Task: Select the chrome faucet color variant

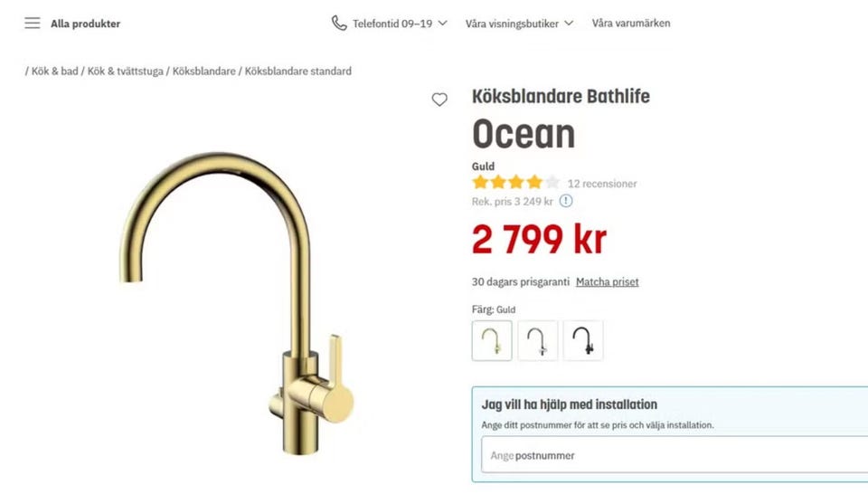Action: pos(537,340)
